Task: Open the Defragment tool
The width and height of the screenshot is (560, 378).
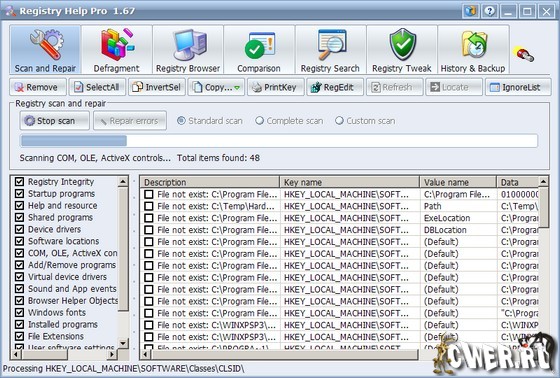Action: pos(116,50)
